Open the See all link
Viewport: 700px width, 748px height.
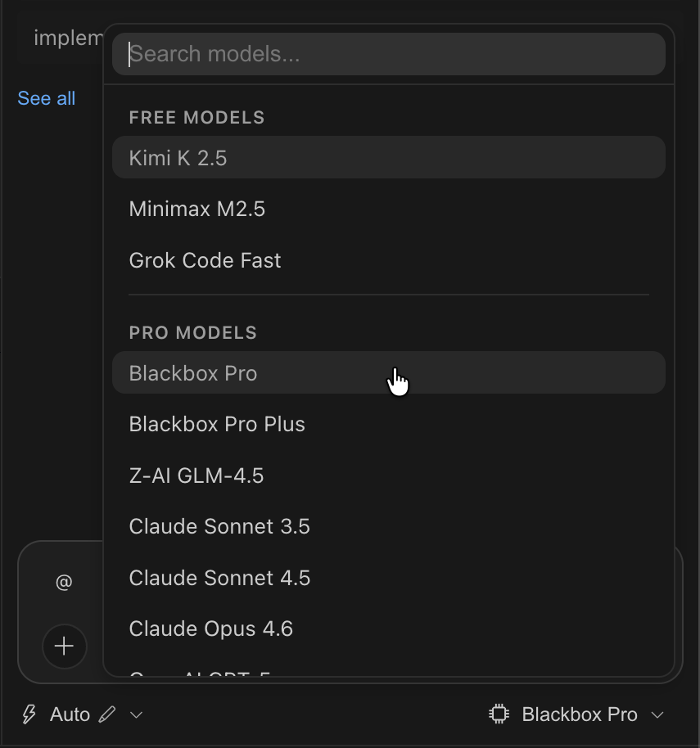tap(47, 98)
